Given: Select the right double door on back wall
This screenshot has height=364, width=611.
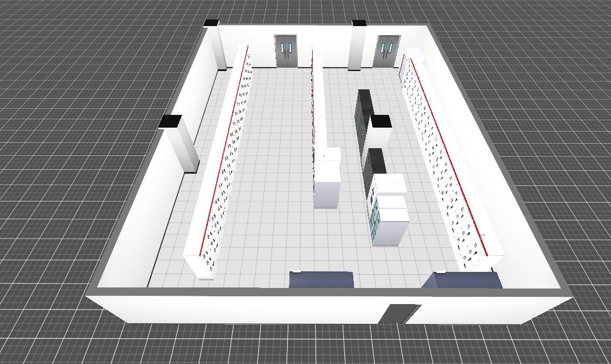Looking at the screenshot, I should pyautogui.click(x=387, y=52).
